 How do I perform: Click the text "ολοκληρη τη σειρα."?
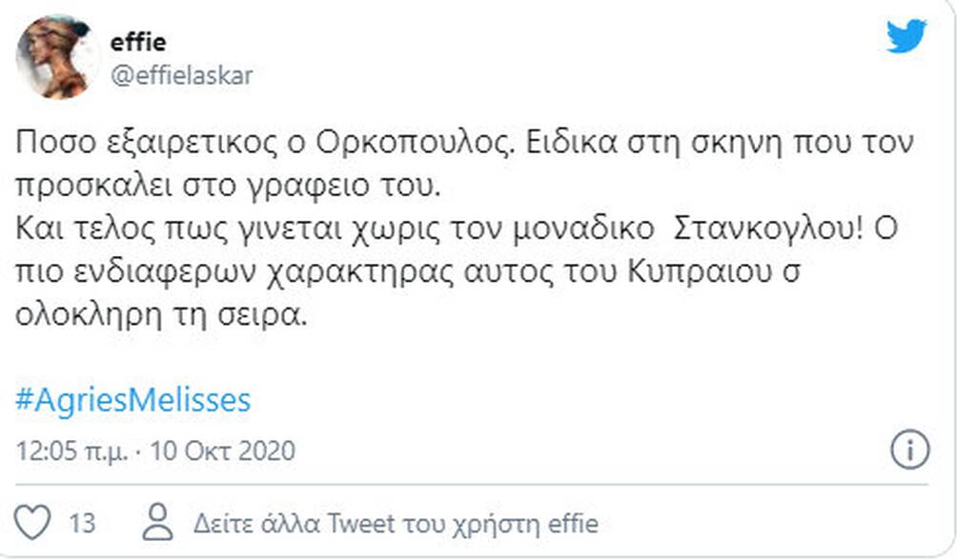coord(162,313)
